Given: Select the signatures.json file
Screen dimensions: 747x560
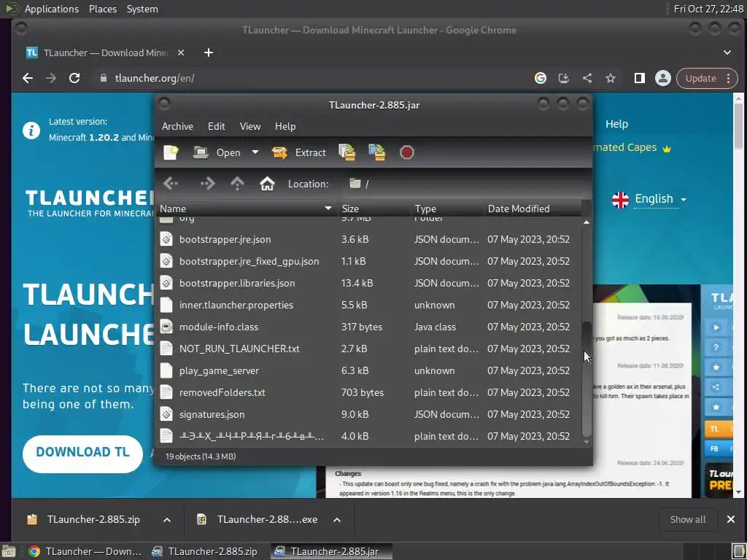Looking at the screenshot, I should pos(368,414).
